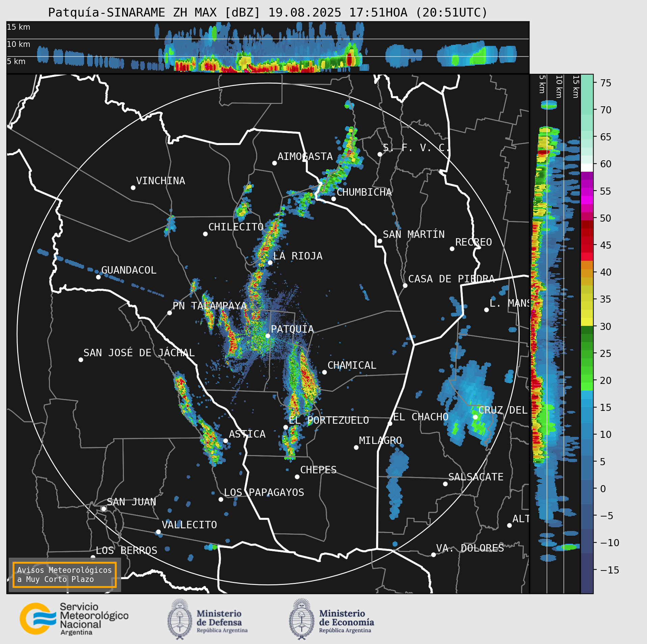Click the LA RIOJA city label
Image resolution: width=647 pixels, height=644 pixels.
298,256
